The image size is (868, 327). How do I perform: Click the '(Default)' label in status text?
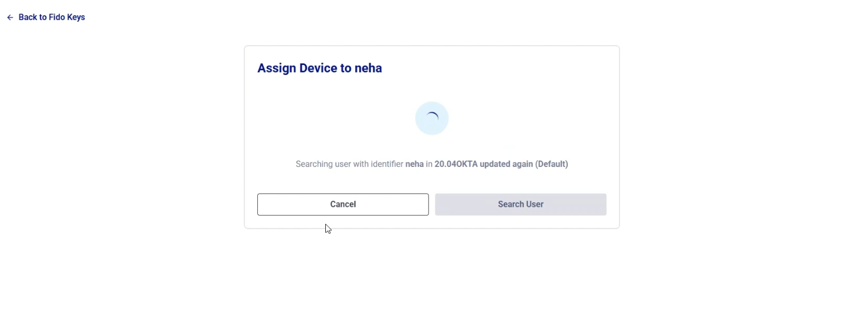pyautogui.click(x=552, y=164)
